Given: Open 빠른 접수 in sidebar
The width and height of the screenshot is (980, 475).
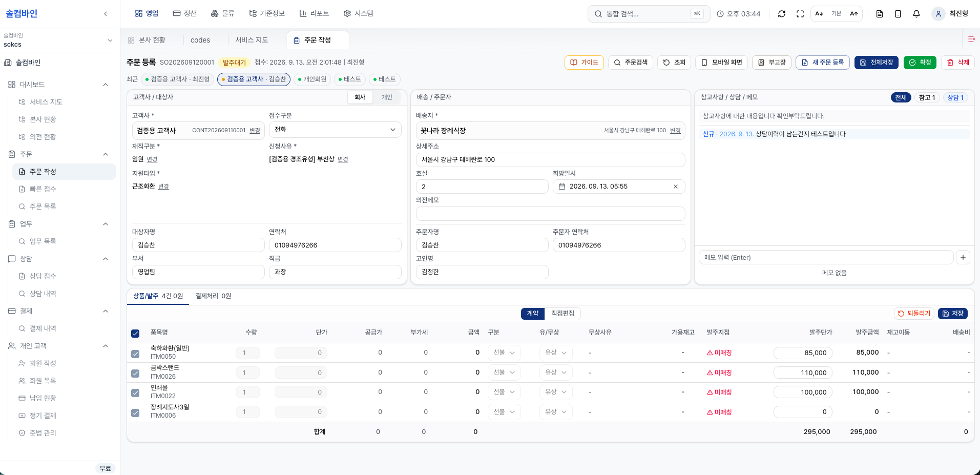Looking at the screenshot, I should 64,189.
